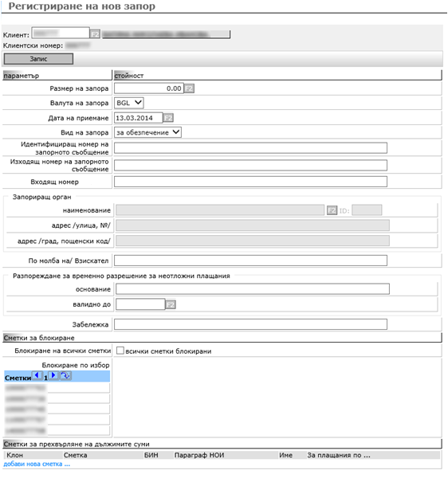The height and width of the screenshot is (482, 448).
Task: Click the Сметка column header
Action: point(76,455)
